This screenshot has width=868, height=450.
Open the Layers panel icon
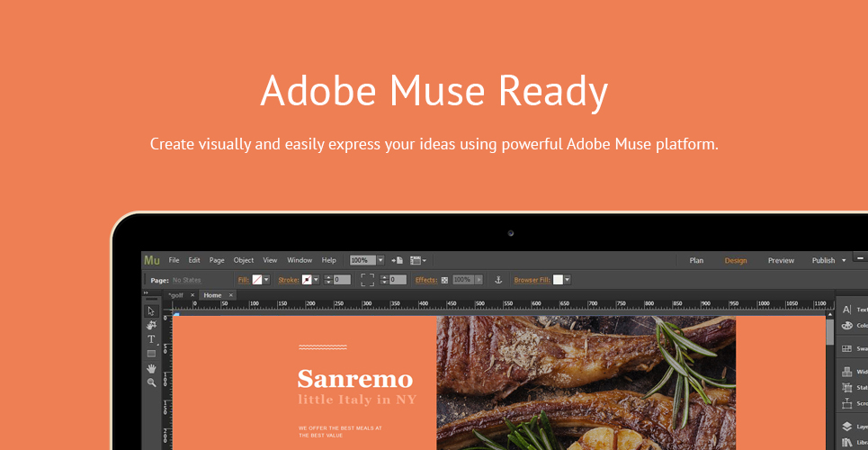(847, 427)
